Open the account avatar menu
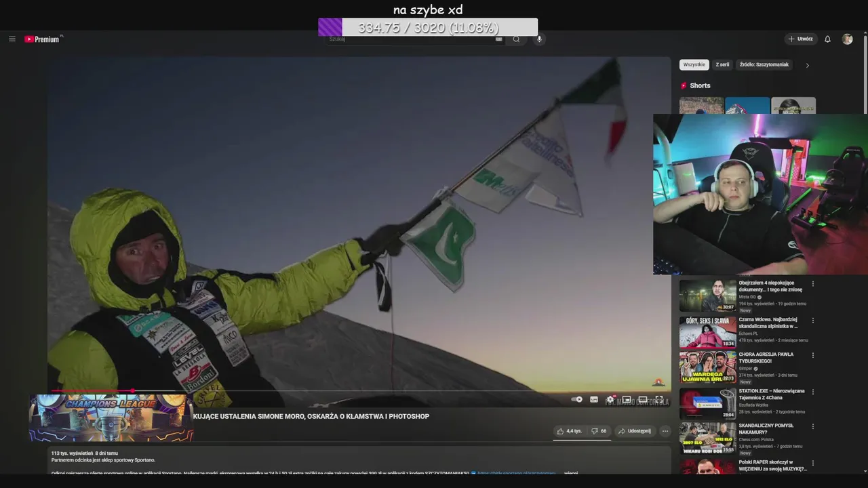 click(x=847, y=39)
